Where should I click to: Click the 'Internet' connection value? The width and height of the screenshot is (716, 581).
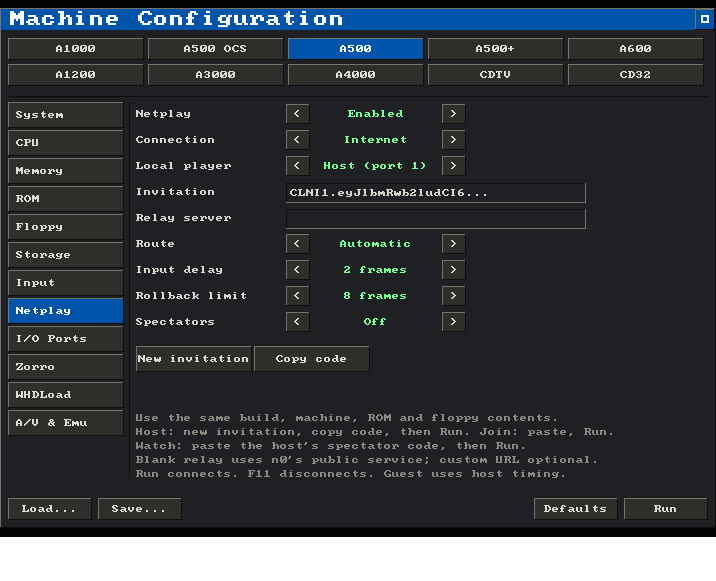click(x=375, y=140)
